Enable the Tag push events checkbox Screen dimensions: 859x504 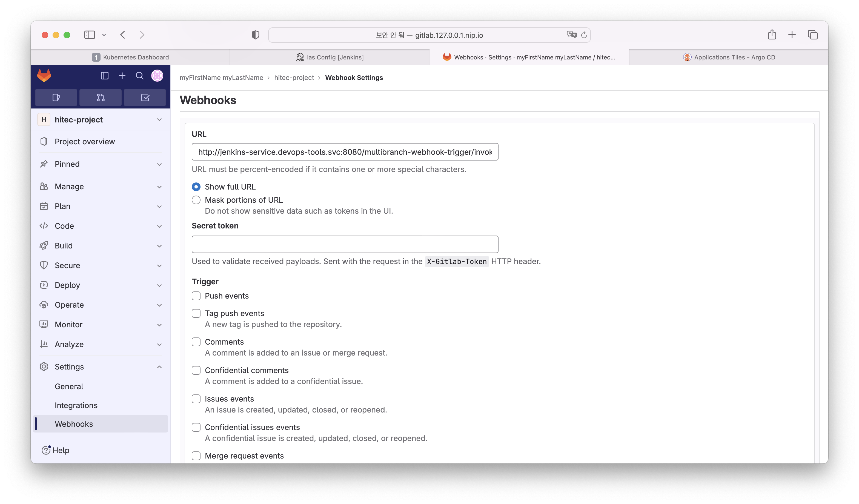point(196,313)
